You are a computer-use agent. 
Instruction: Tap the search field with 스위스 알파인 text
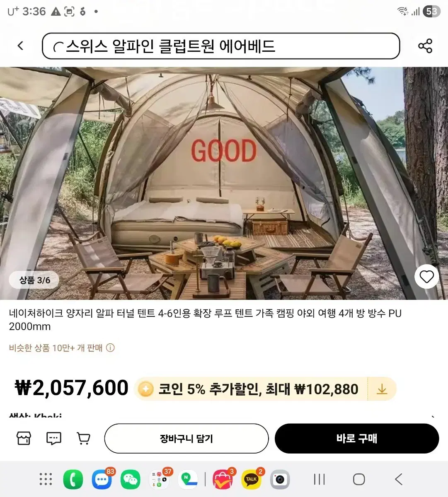click(221, 46)
